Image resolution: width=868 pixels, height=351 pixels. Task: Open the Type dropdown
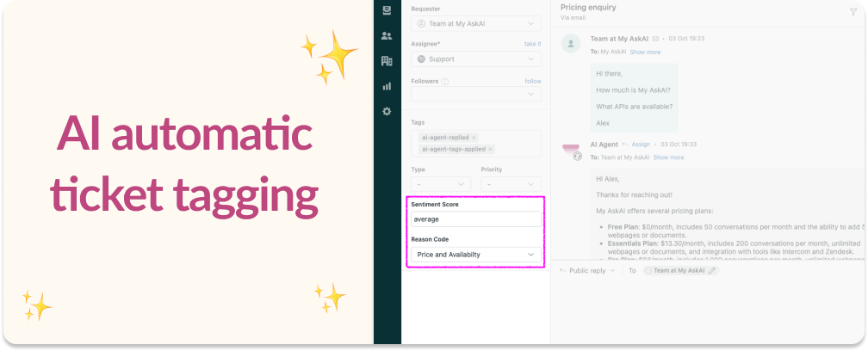click(441, 184)
